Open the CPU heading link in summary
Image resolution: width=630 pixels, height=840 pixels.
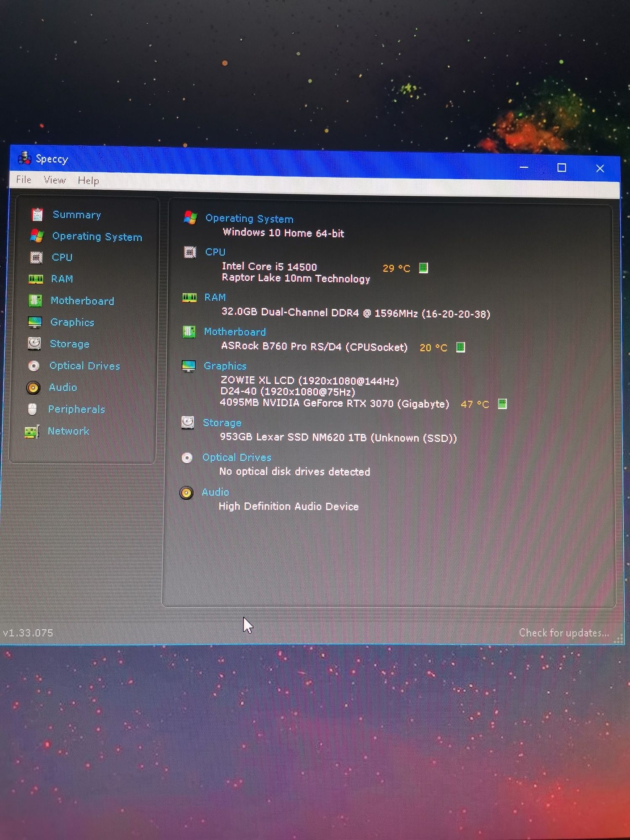coord(215,252)
